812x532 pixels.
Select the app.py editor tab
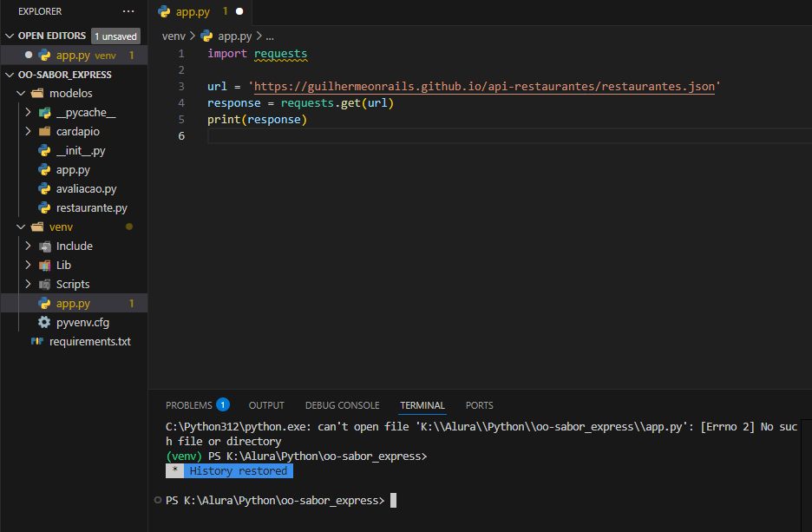(200, 11)
